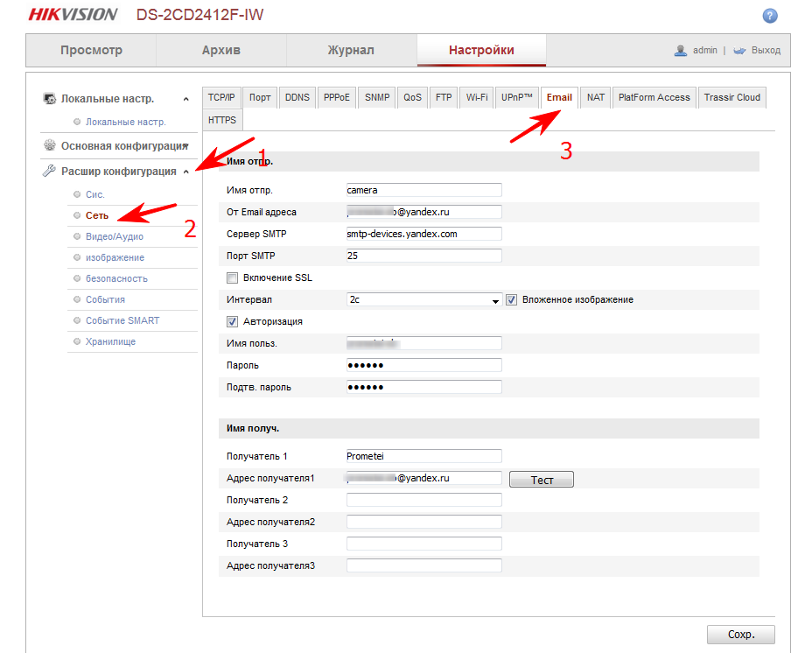
Task: Toggle the Авторизация checkbox
Action: click(232, 321)
